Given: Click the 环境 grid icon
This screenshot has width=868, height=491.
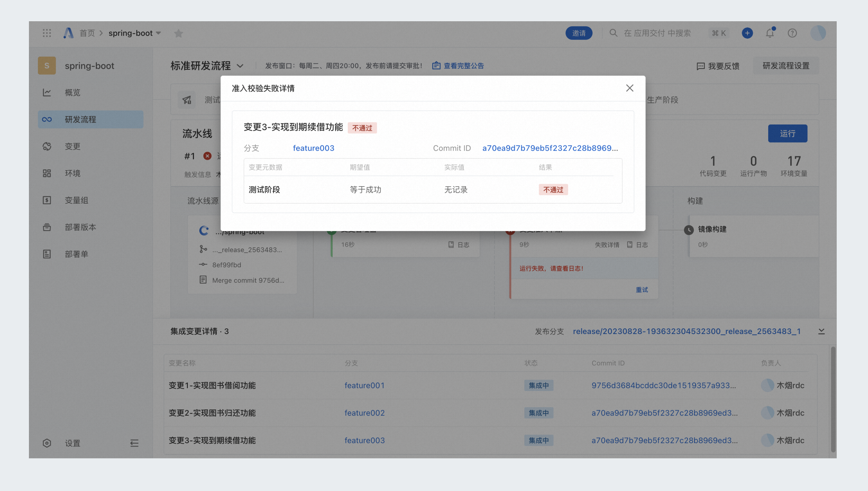Looking at the screenshot, I should (x=47, y=173).
